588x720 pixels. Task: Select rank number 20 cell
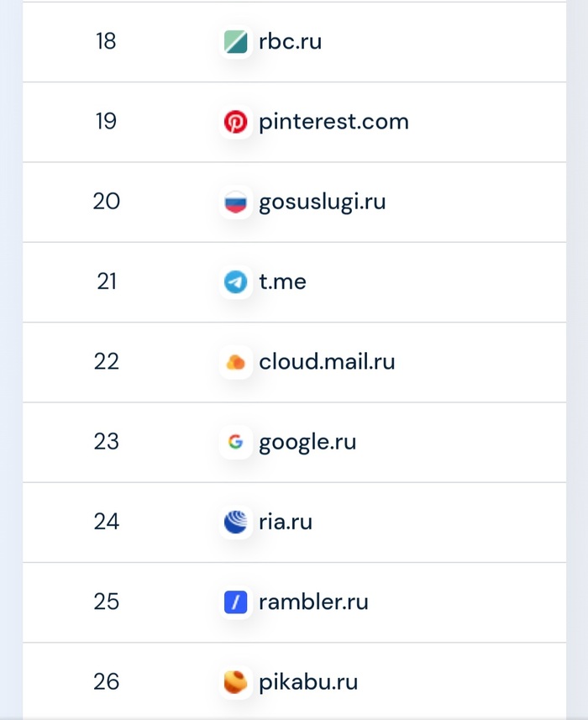[x=107, y=201]
